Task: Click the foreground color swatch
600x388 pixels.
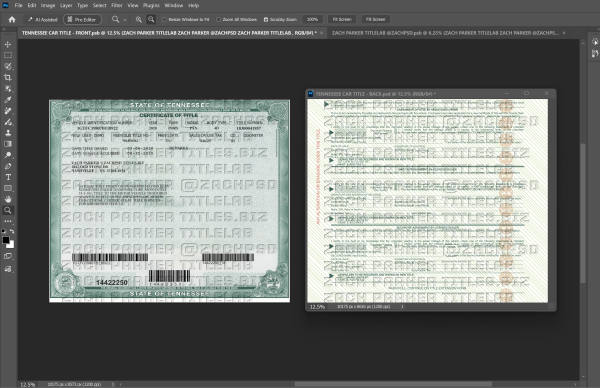Action: pyautogui.click(x=6, y=240)
